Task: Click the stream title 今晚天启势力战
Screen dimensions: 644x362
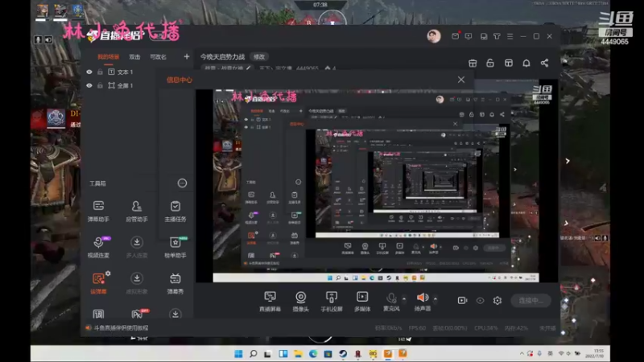Action: click(222, 56)
